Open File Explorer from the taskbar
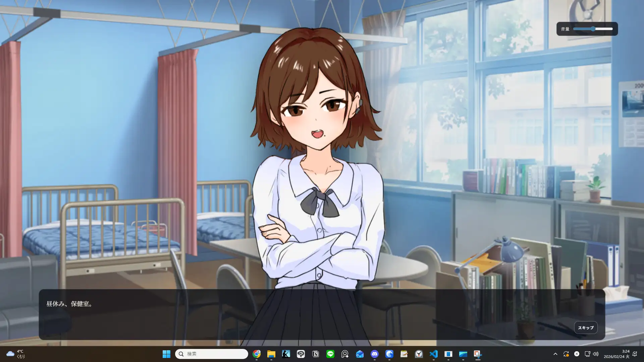 click(x=271, y=354)
